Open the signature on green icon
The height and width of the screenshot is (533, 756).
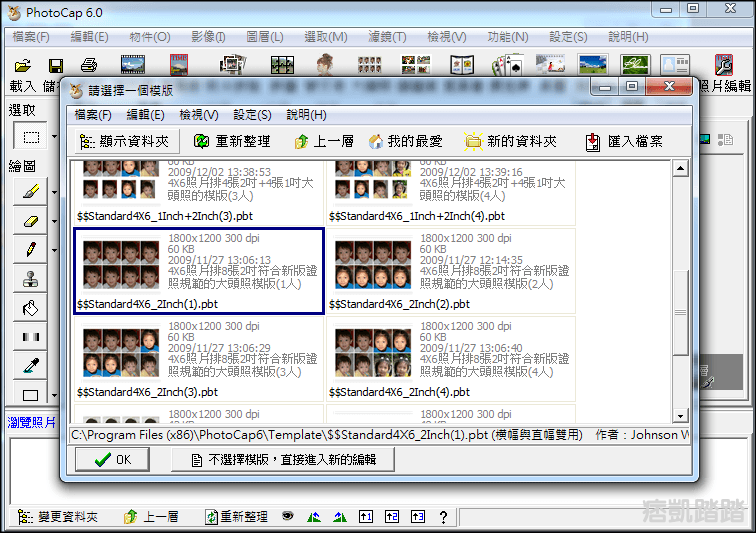pyautogui.click(x=635, y=65)
